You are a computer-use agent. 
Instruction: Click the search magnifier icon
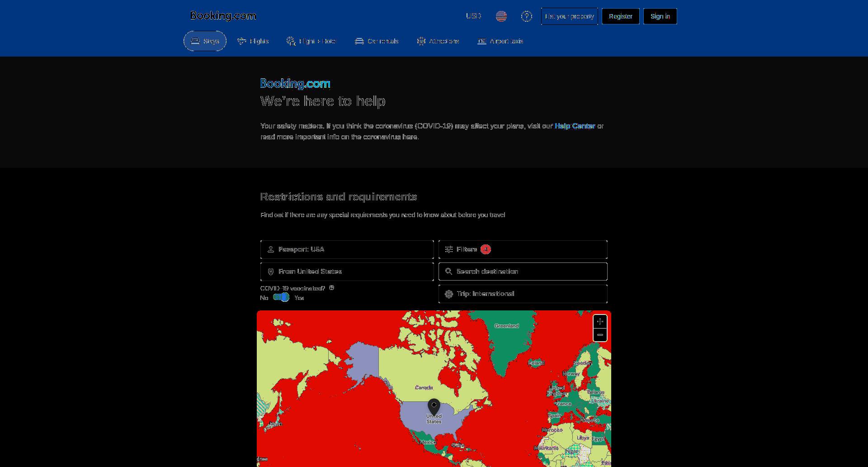(448, 272)
